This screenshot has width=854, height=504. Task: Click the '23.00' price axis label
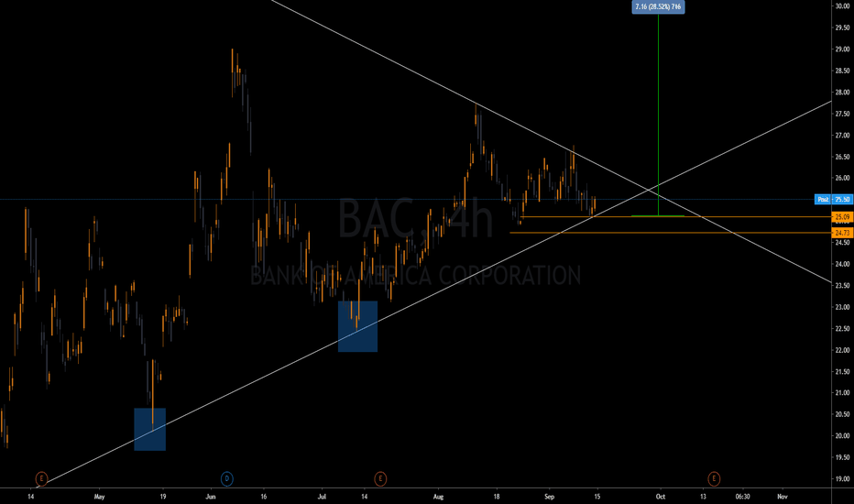[843, 307]
